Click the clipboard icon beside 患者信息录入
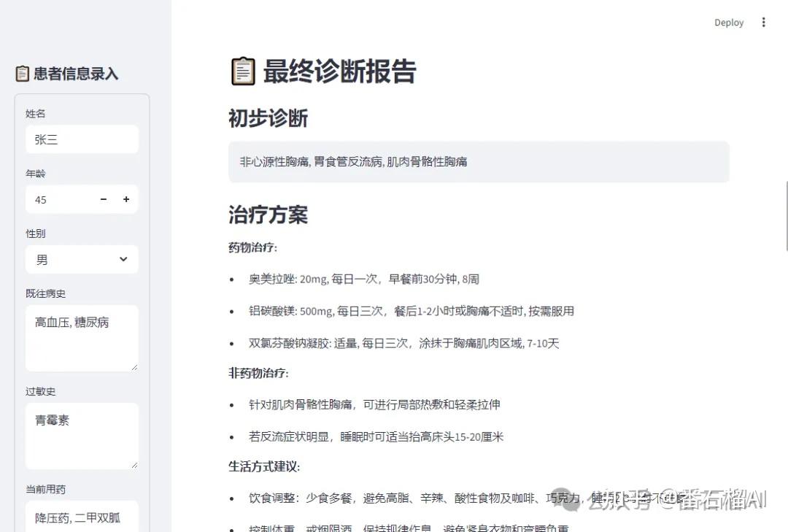Screen dimensions: 788x532 coord(22,74)
